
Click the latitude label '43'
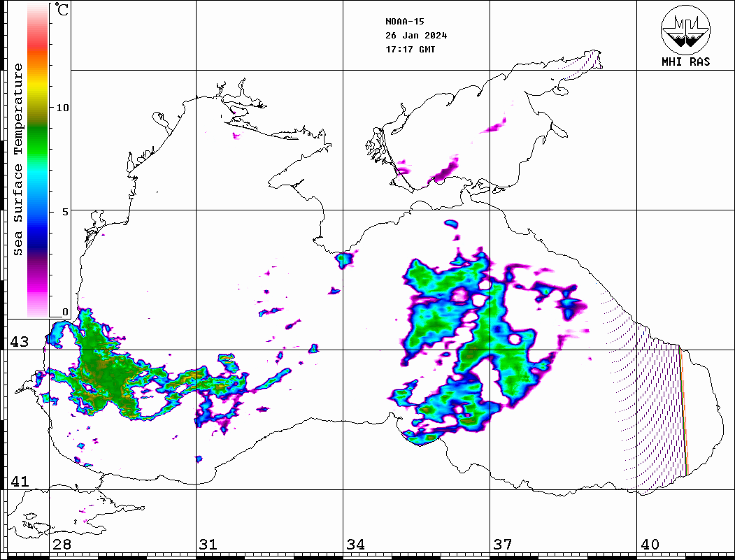coord(20,342)
